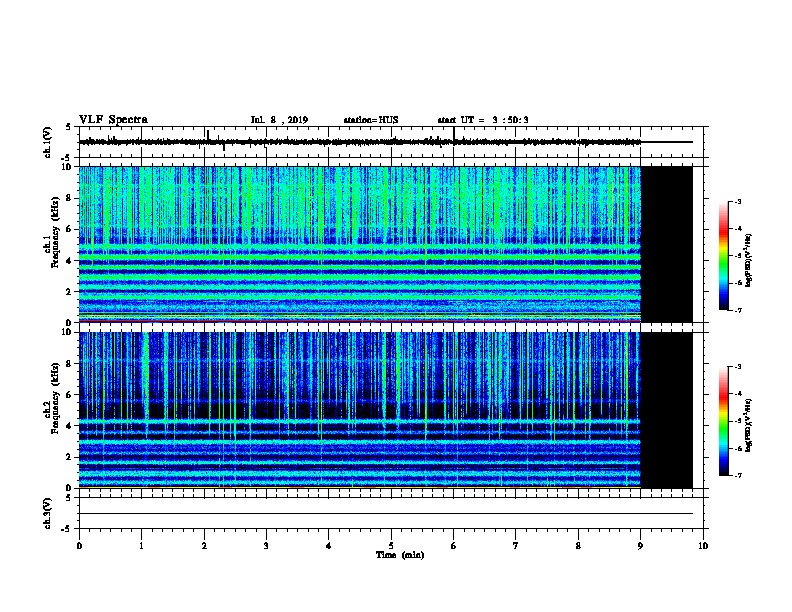Click the 'start UT = 3:50:3' text

coord(483,120)
